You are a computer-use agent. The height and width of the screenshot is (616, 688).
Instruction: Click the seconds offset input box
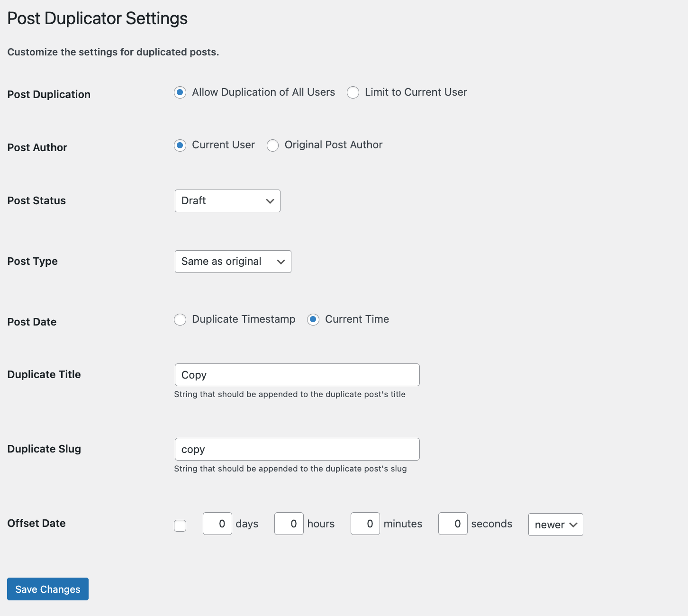point(453,524)
